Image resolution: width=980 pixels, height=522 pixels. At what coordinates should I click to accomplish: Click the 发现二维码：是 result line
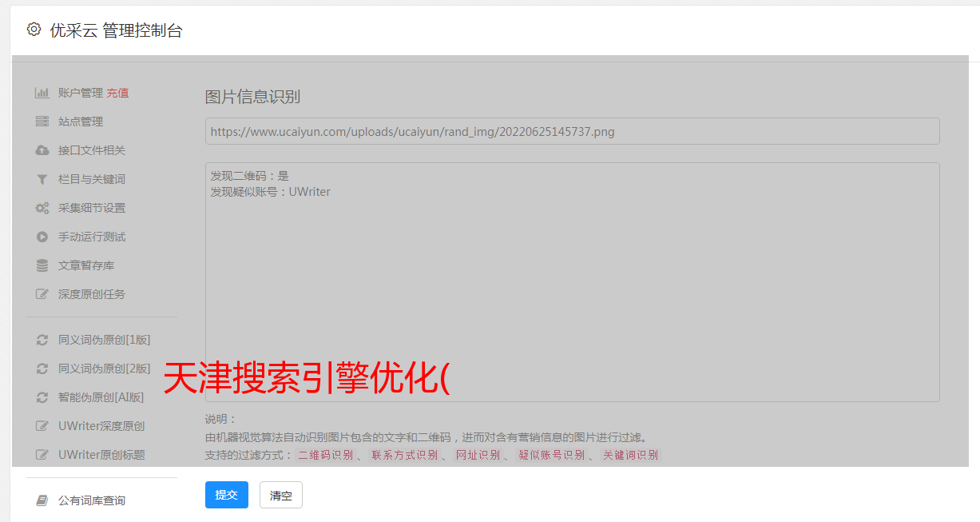250,176
